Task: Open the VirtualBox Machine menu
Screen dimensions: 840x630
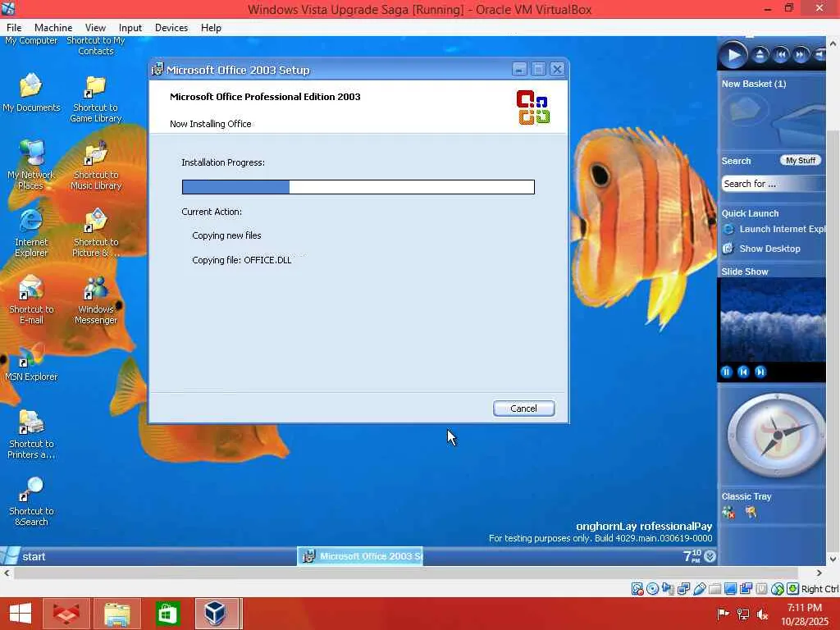Action: [53, 28]
